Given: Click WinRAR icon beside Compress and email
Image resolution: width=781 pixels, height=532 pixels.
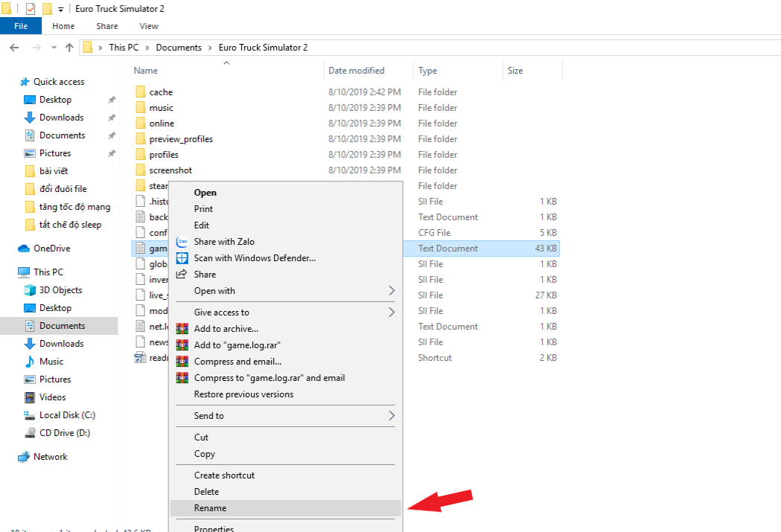Looking at the screenshot, I should pyautogui.click(x=182, y=362).
